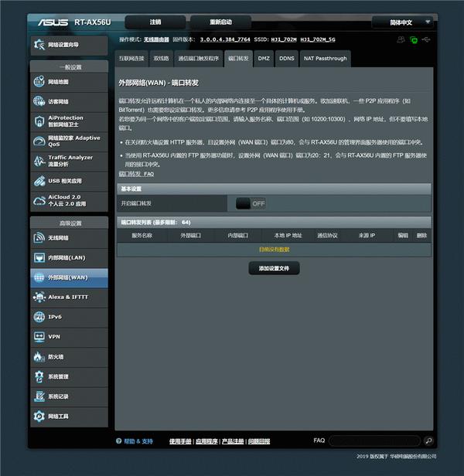This screenshot has height=476, width=464.
Task: Open 访客网络 guest network icon
Action: [39, 101]
